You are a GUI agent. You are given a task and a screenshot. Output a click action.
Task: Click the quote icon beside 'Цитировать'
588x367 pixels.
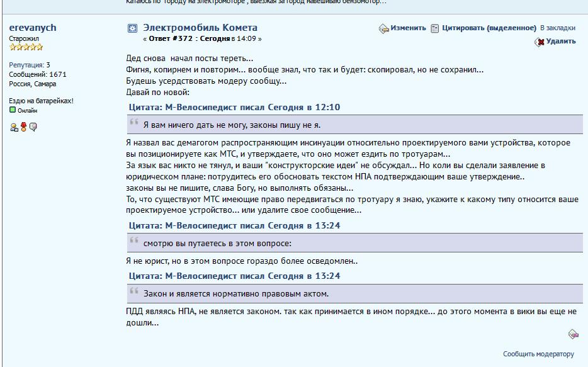(434, 28)
